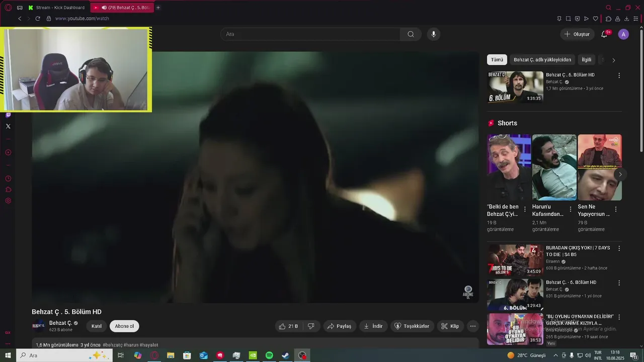
Task: Open the browser extensions cube icon
Action: pos(608,19)
